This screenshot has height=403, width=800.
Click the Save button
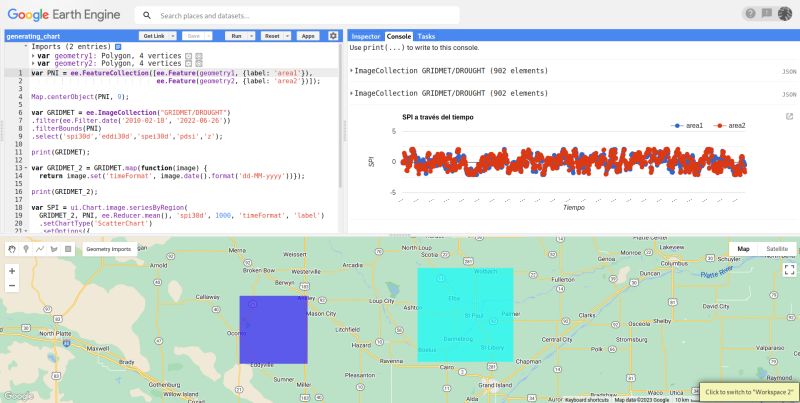tap(193, 36)
